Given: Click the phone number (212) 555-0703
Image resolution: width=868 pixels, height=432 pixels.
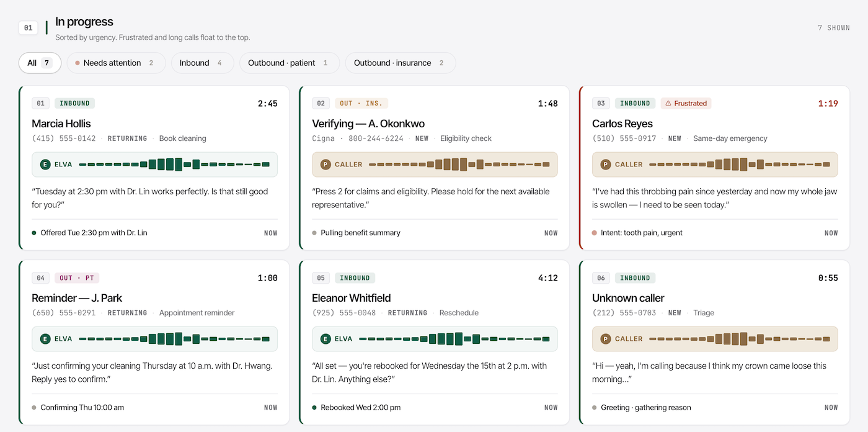Looking at the screenshot, I should (x=624, y=313).
